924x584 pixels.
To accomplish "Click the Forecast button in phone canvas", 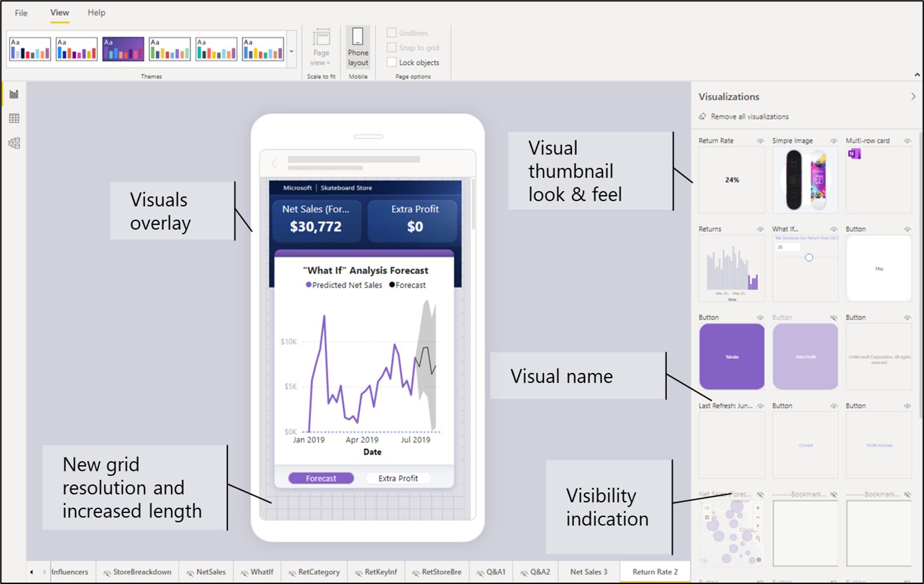I will [x=321, y=478].
